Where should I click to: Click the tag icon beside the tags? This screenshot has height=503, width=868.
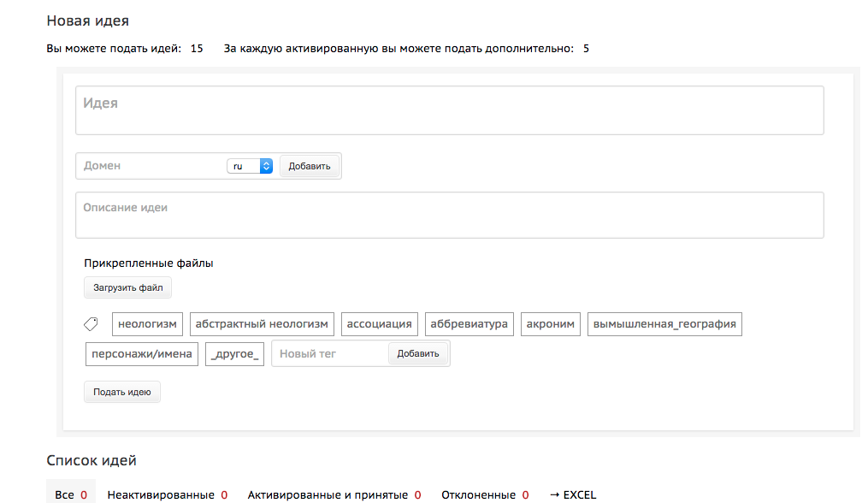(91, 324)
